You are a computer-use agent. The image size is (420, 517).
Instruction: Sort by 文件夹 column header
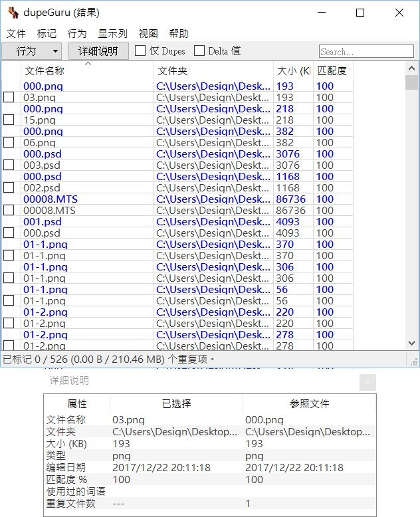click(213, 70)
